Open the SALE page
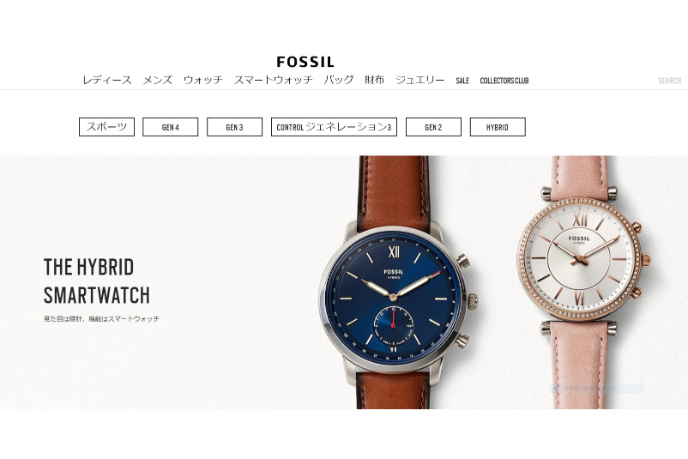Viewport: 688px width, 459px height. (x=462, y=81)
